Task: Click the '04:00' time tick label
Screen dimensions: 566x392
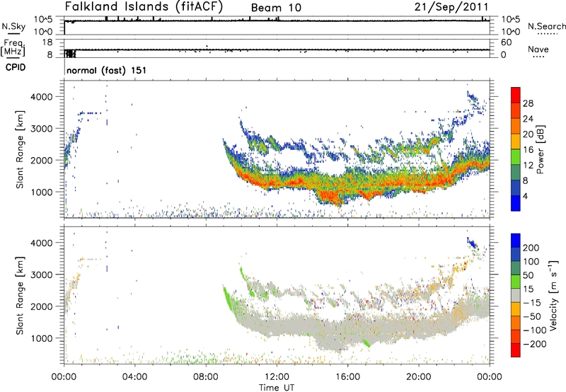Action: [135, 377]
